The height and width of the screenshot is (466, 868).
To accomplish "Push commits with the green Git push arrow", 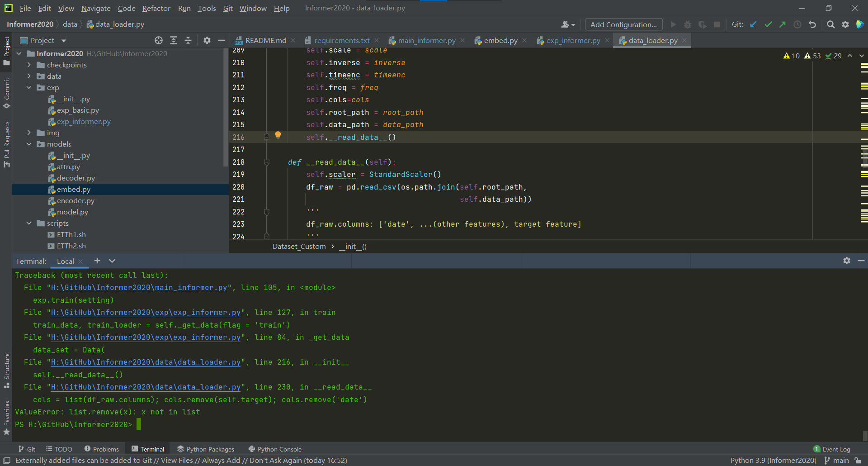I will coord(783,24).
